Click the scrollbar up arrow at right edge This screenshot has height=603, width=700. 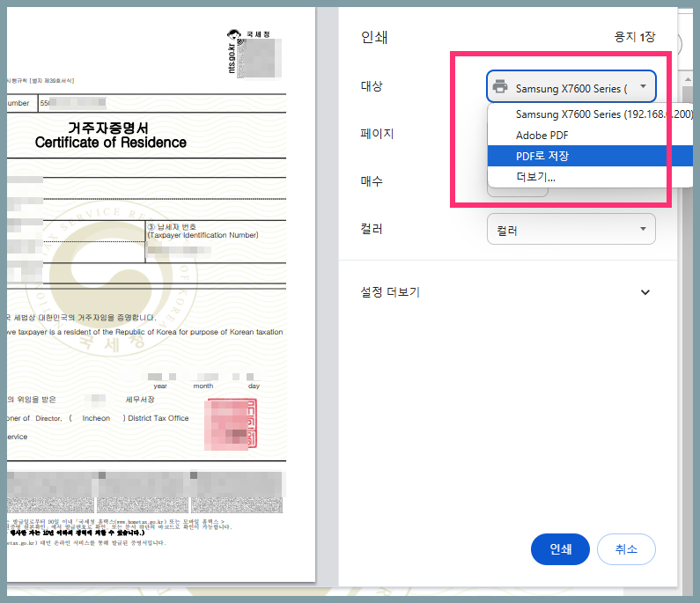688,80
